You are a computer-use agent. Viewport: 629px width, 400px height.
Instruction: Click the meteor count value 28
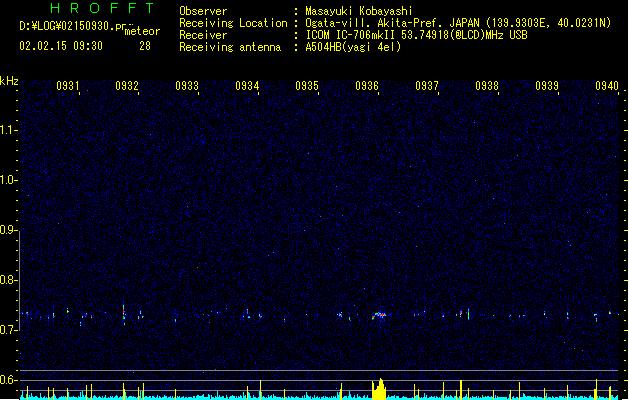[145, 46]
